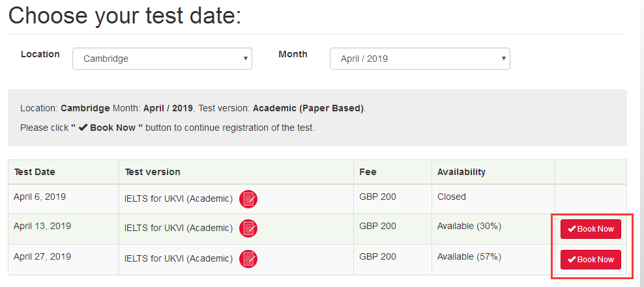Open the Month dropdown showing April / 2019
The height and width of the screenshot is (287, 644).
420,59
